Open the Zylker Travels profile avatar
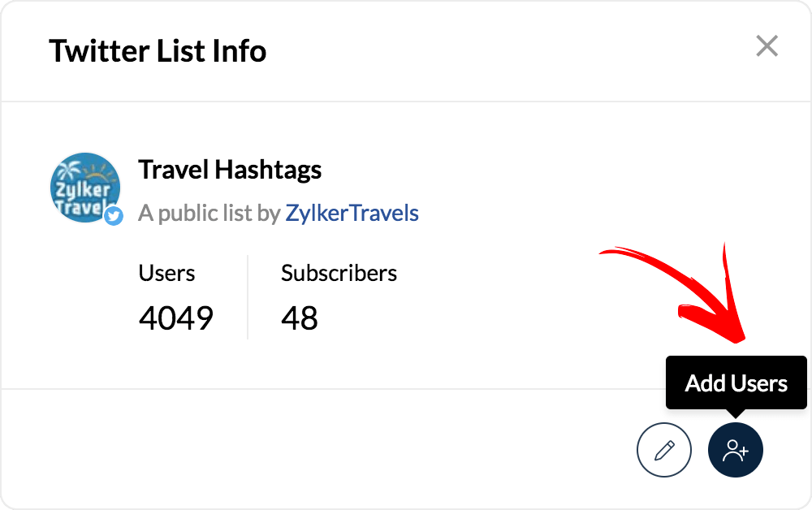Screen dimensions: 812x510 tap(84, 188)
